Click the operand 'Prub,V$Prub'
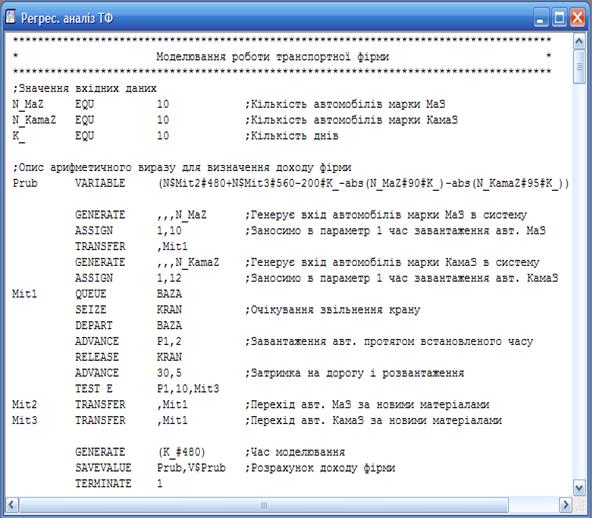This screenshot has height=518, width=592. 191,468
